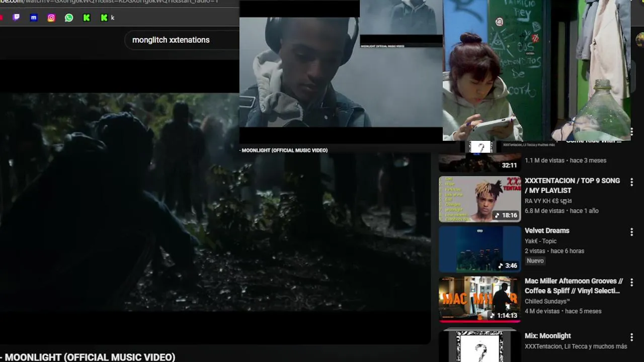Click '1.1 M de vistas • hace 3 meses'

click(x=566, y=160)
